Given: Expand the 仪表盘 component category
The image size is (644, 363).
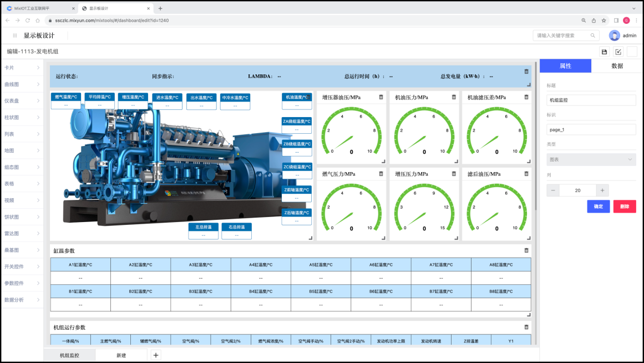Looking at the screenshot, I should [22, 101].
